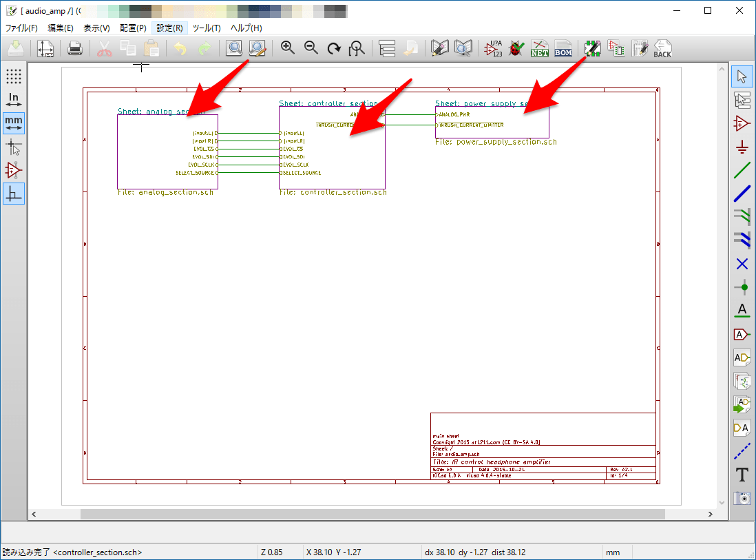Fit the schematic to the screen
The width and height of the screenshot is (756, 560).
[x=357, y=49]
